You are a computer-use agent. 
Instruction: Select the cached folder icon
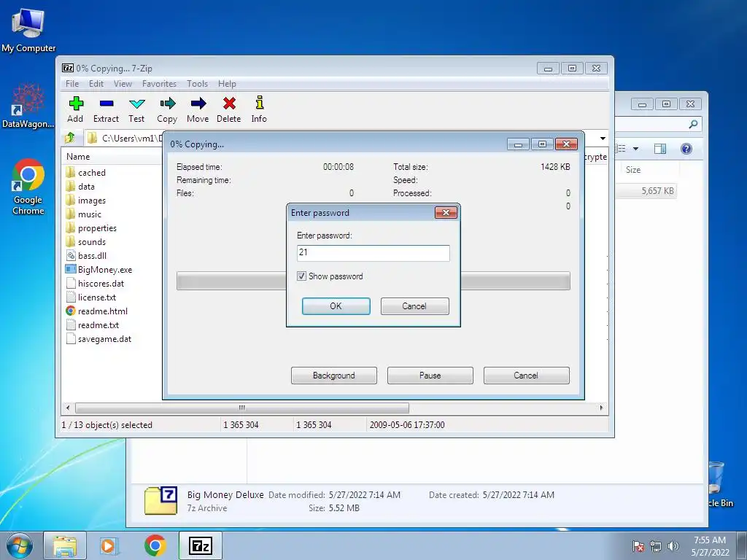click(71, 172)
